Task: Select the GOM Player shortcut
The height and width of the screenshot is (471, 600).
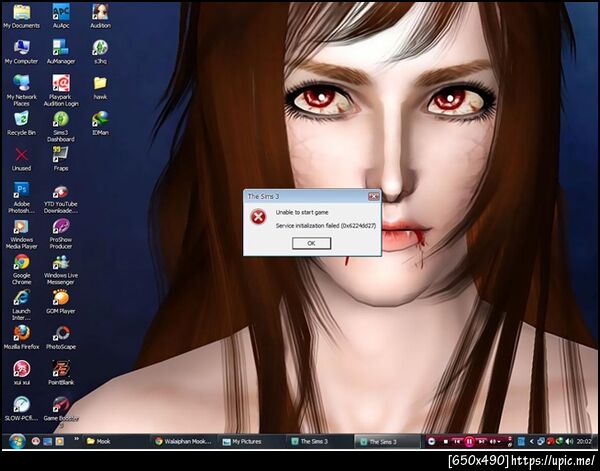Action: [x=61, y=302]
